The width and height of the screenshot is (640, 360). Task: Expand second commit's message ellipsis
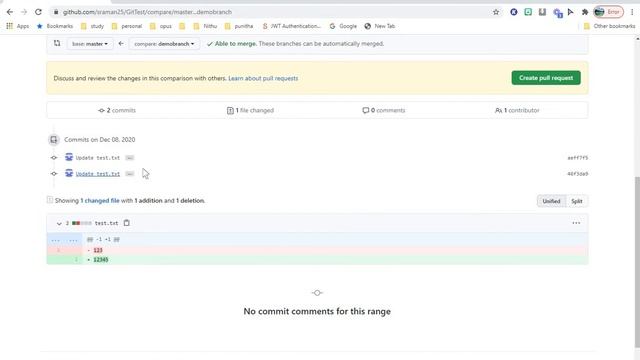129,174
